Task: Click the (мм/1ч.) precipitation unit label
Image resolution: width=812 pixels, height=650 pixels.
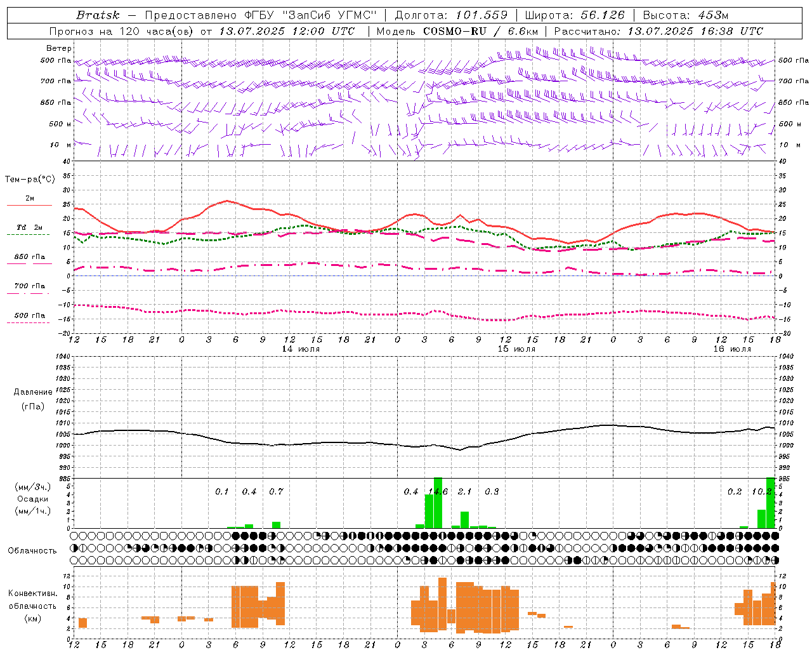Action: tap(33, 511)
